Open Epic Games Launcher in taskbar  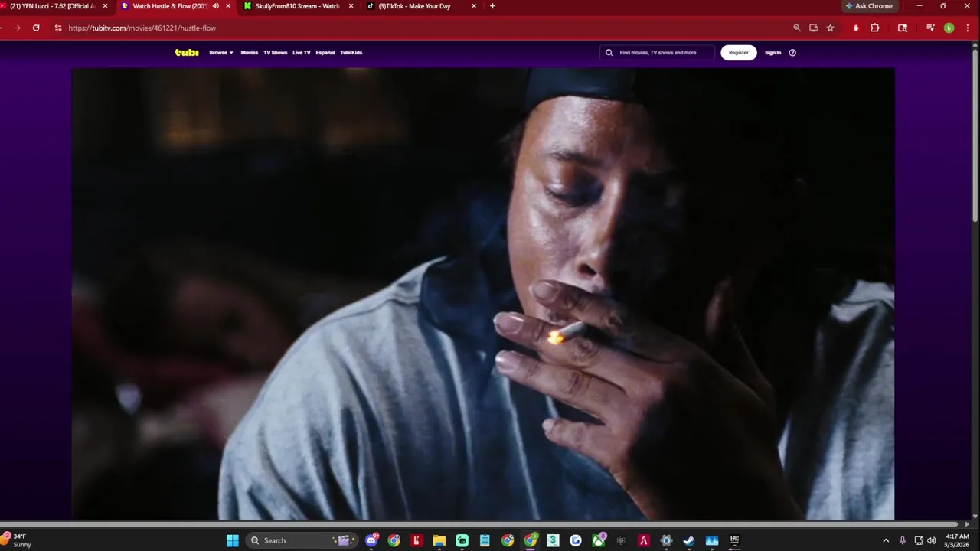(734, 540)
